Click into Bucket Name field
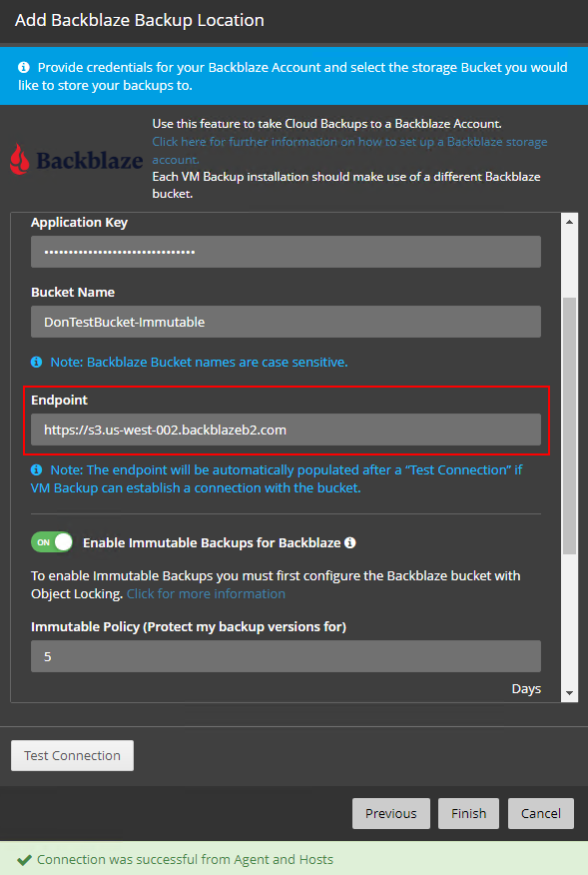588x875 pixels. 286,322
